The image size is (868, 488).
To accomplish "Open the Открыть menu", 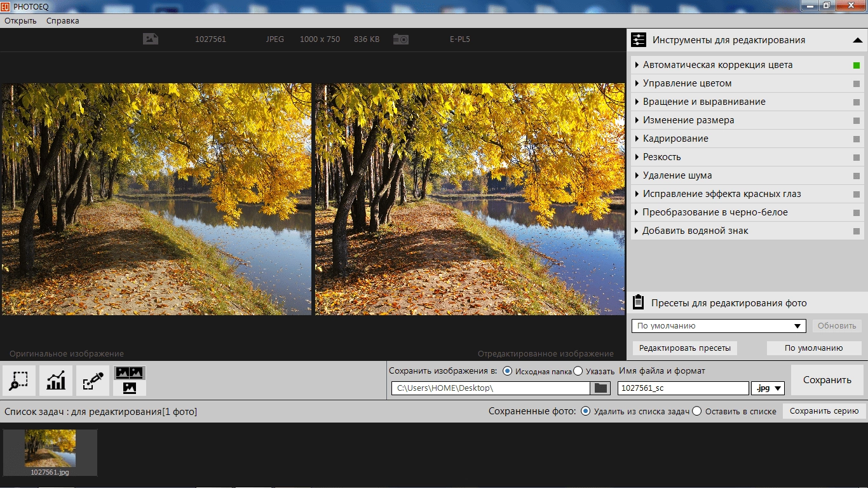I will 20,20.
